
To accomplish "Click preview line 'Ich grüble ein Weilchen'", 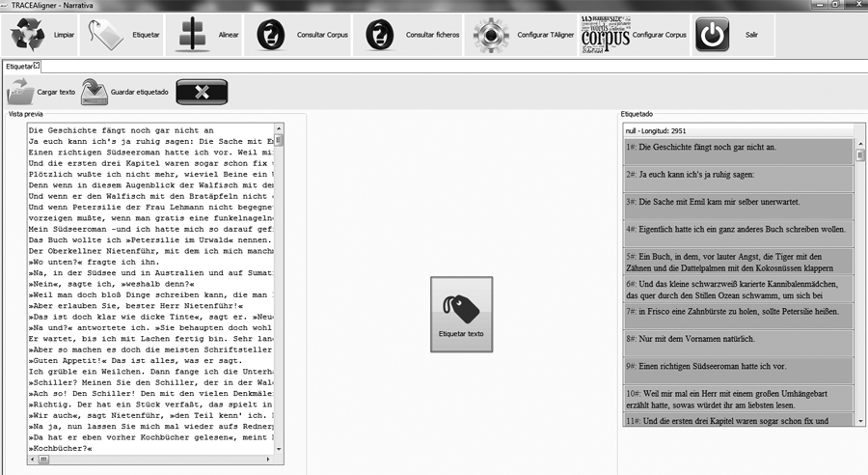I will coord(150,372).
